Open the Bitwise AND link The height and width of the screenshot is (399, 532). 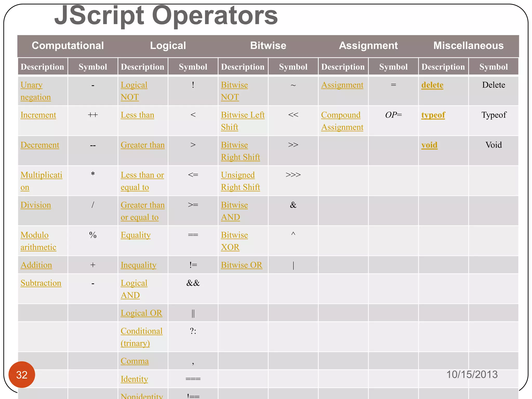coord(234,211)
